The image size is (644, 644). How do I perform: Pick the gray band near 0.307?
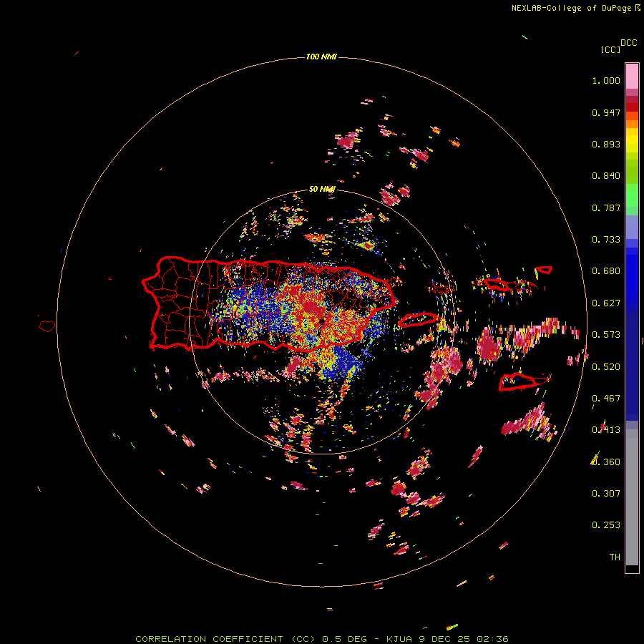(x=632, y=497)
